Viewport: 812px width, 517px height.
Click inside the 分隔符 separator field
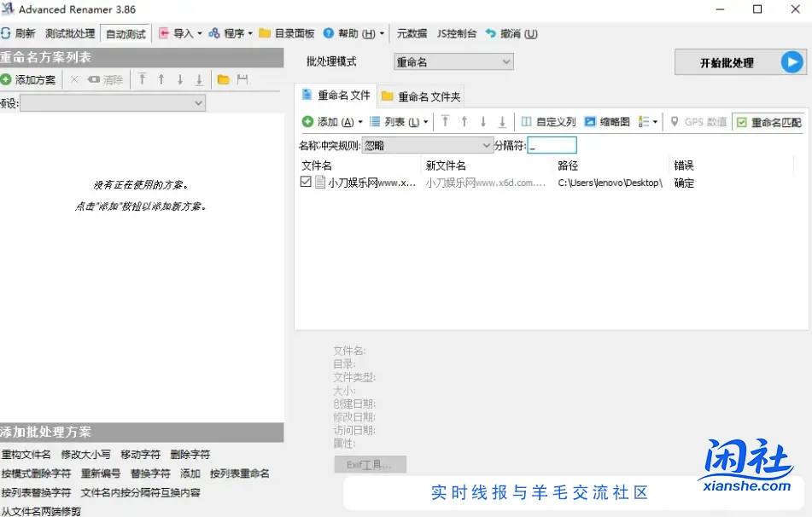552,144
